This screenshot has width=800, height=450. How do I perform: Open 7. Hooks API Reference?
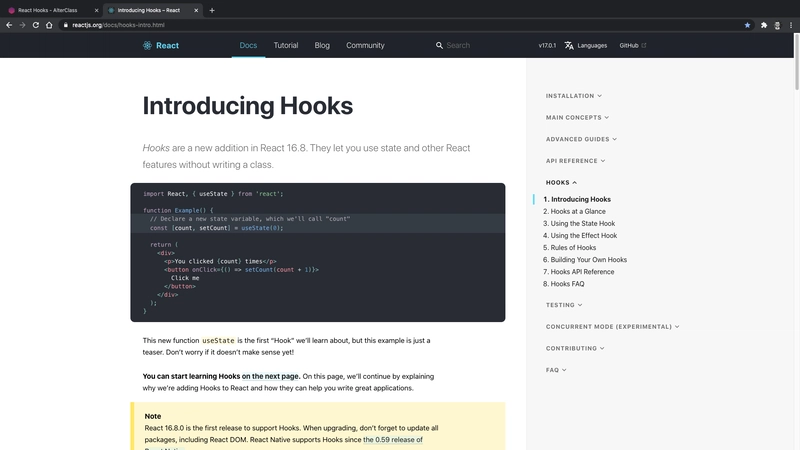tap(579, 272)
